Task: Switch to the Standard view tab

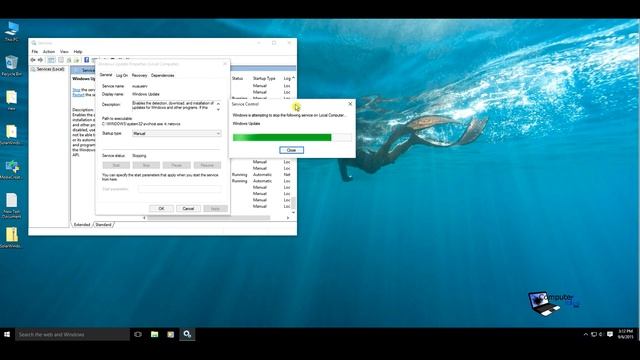Action: coord(104,225)
